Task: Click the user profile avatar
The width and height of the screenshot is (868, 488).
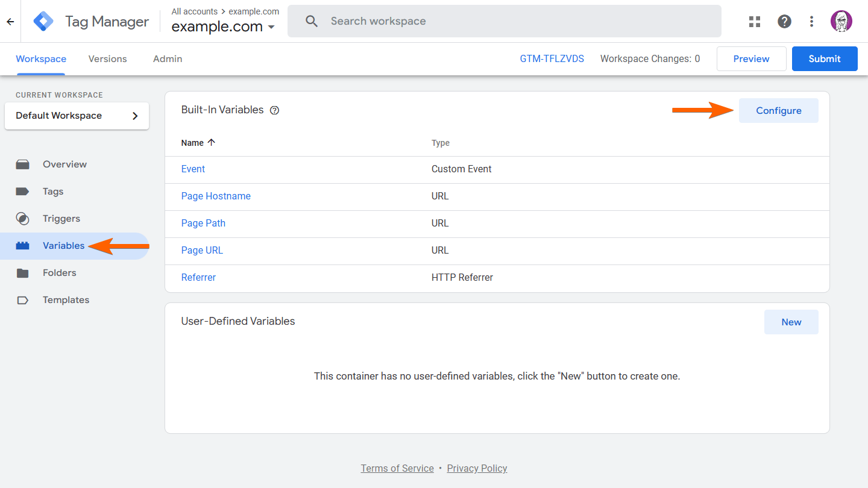Action: coord(841,22)
